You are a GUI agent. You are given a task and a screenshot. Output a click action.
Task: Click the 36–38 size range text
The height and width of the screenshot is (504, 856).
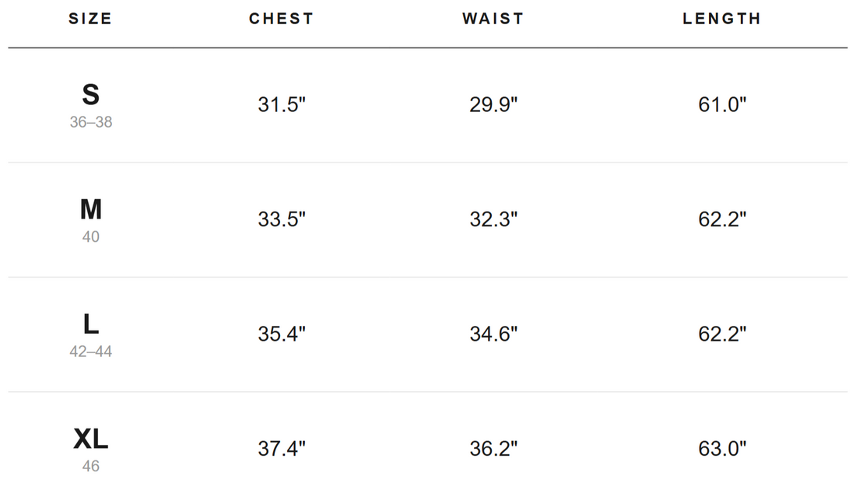pyautogui.click(x=90, y=121)
